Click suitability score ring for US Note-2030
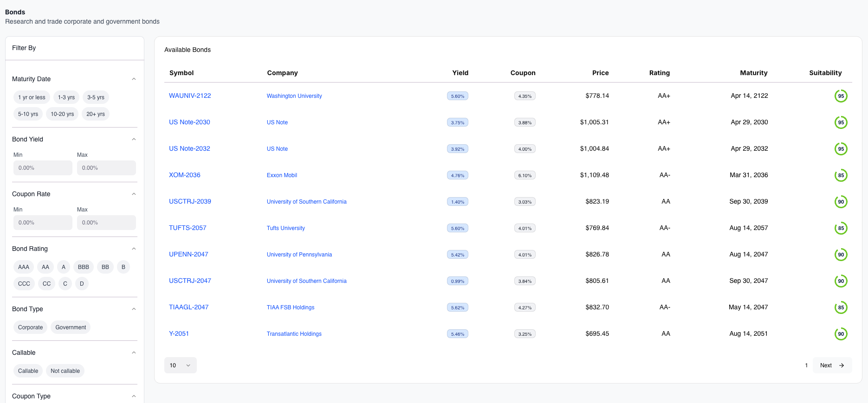 pyautogui.click(x=841, y=122)
